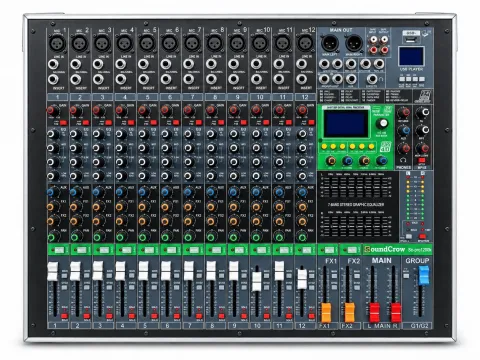Image resolution: width=480 pixels, height=360 pixels.
Task: Click the channel 9 LINE IN jack
Action: 233,64
